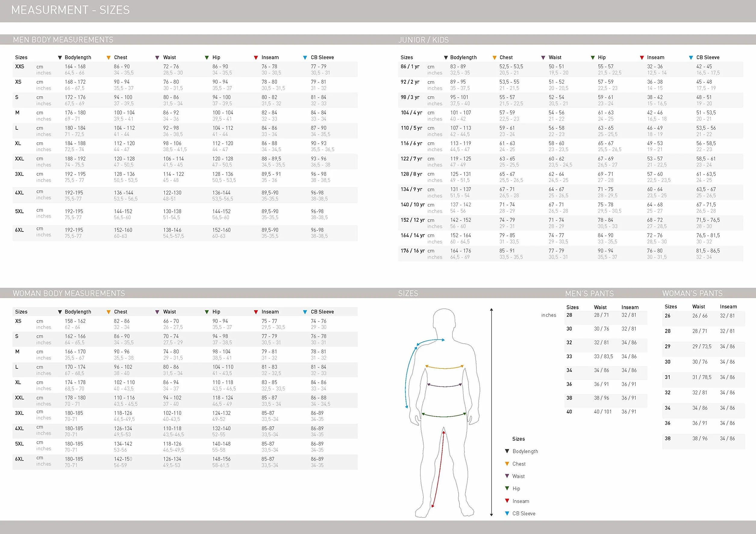The image size is (756, 534).
Task: Click the black Bodylength triangle in Men table header
Action: coord(60,57)
